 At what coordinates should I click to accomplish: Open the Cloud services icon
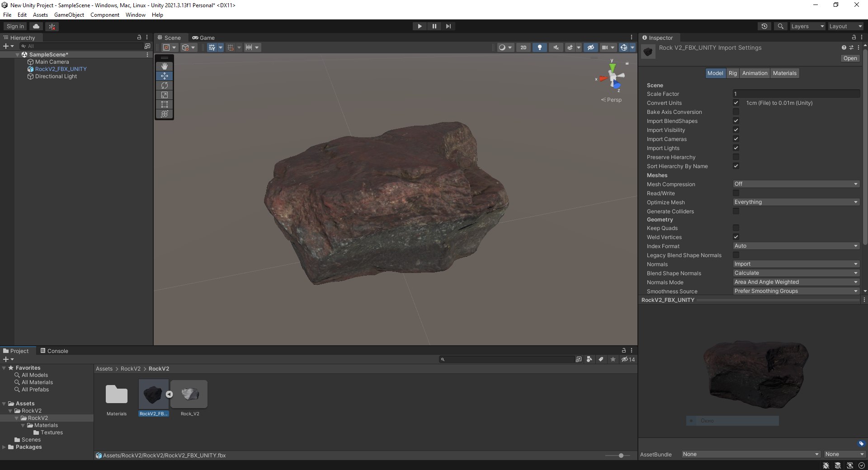(x=36, y=26)
